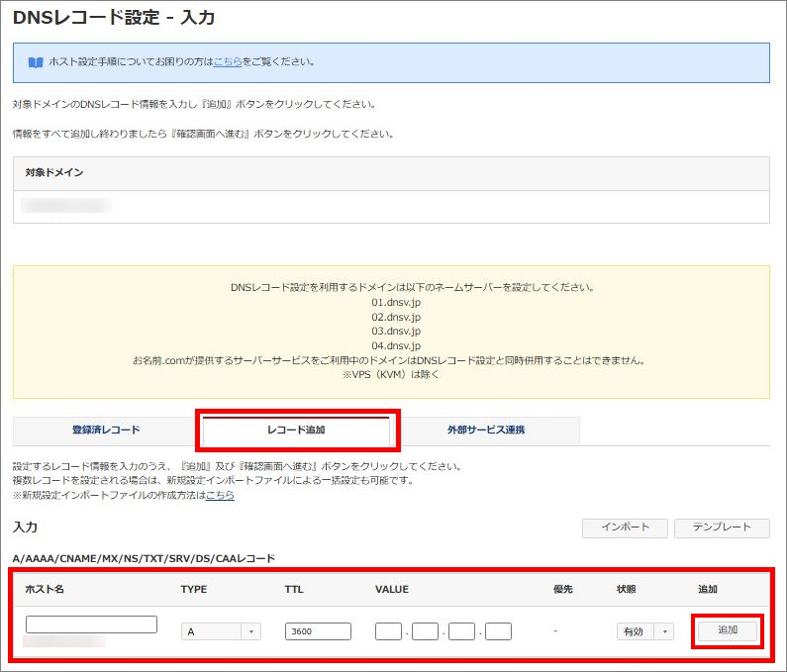Click the TTL field showing 3600
The image size is (787, 672).
click(318, 631)
